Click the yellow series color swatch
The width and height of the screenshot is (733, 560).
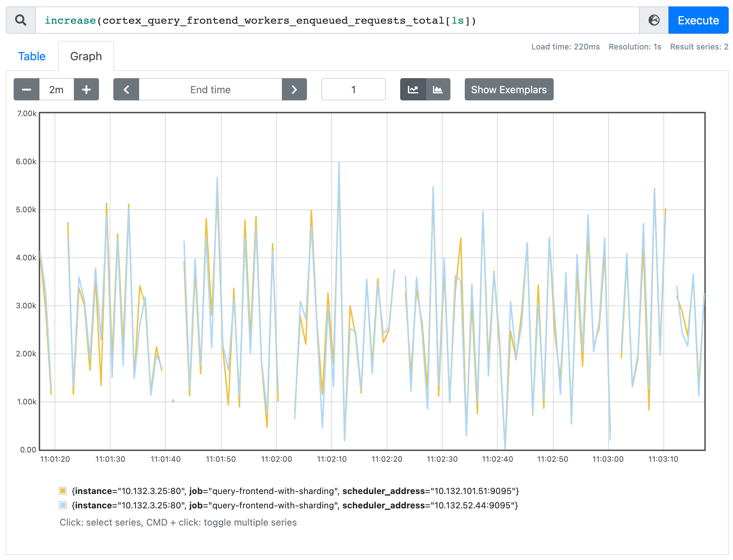point(63,491)
